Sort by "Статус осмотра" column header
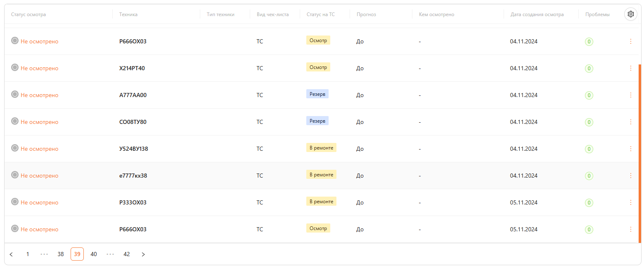This screenshot has height=266, width=644. pyautogui.click(x=28, y=14)
